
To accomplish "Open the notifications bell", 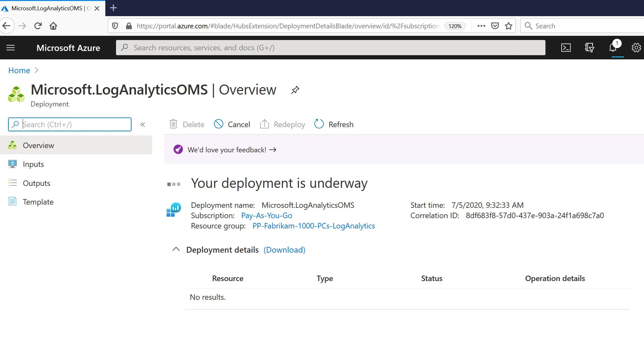I will click(x=613, y=48).
